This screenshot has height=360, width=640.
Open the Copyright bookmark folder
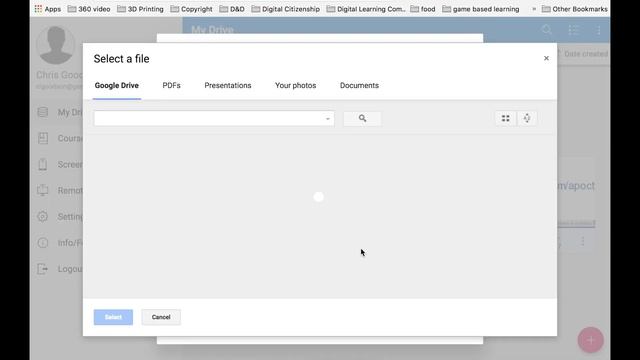coord(191,9)
